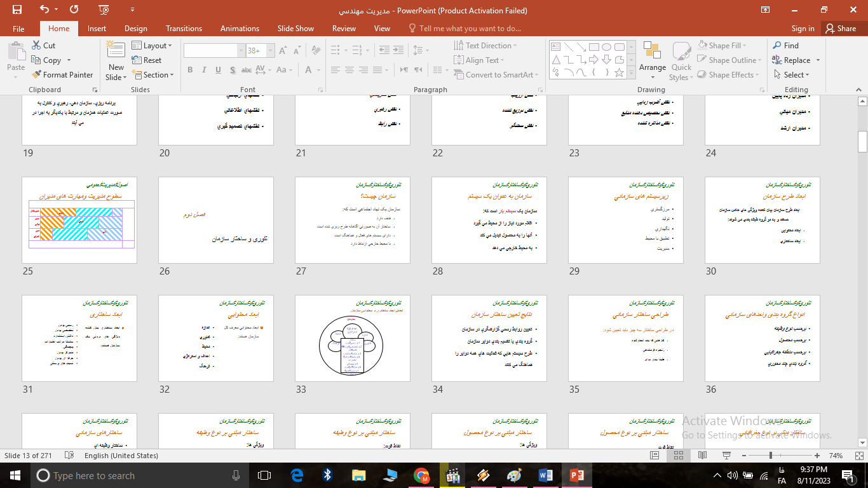Click the Quick Styles icon
The width and height of the screenshot is (868, 488).
pyautogui.click(x=681, y=57)
